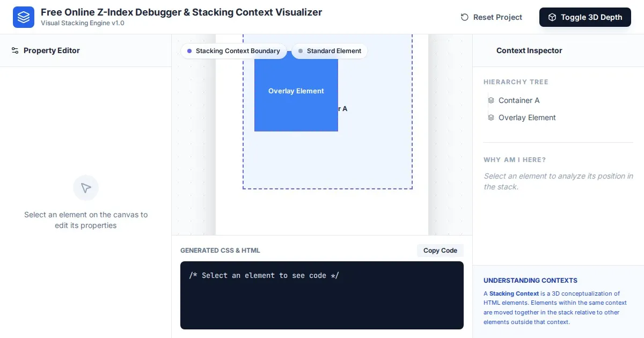
Task: Copy Code from the generated CSS panel
Action: (x=440, y=251)
